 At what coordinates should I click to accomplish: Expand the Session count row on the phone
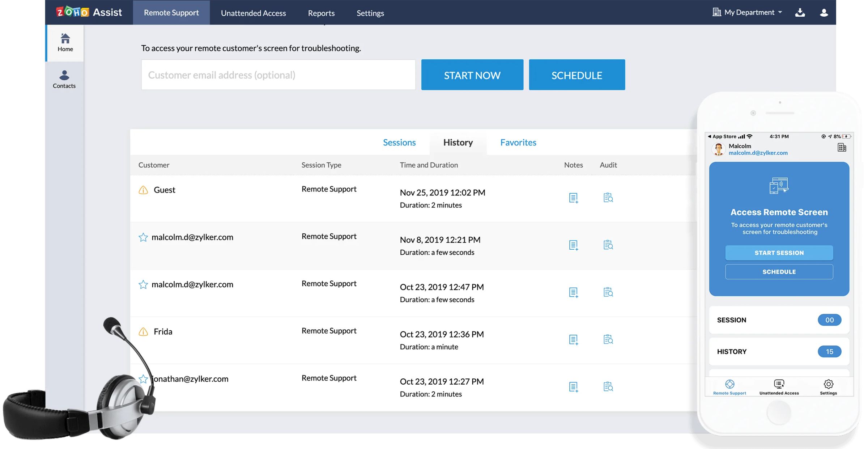pyautogui.click(x=779, y=320)
